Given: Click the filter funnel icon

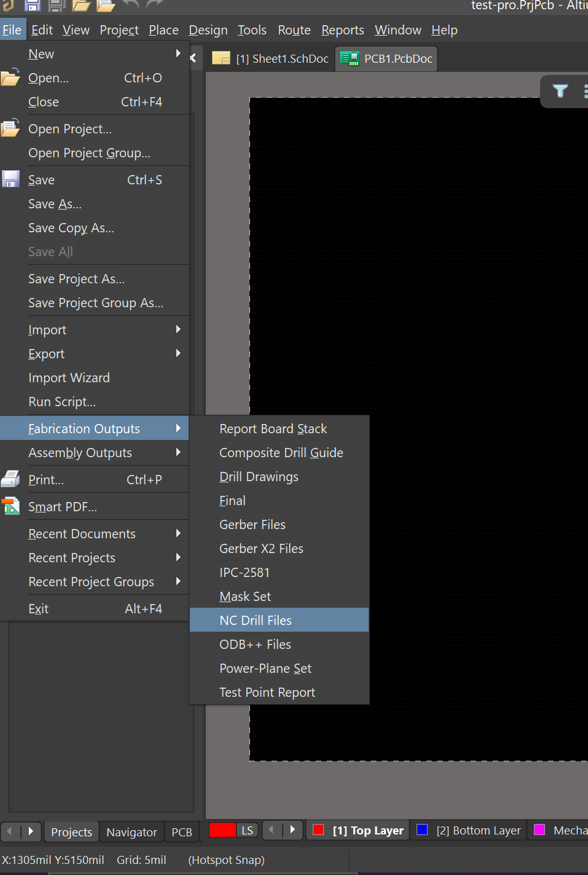Looking at the screenshot, I should (x=560, y=92).
